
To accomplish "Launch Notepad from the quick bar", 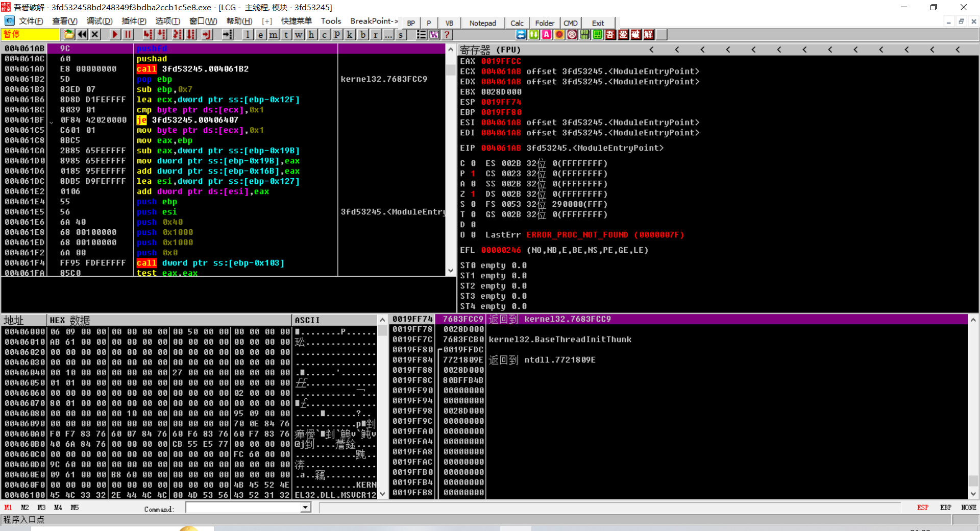I will (482, 23).
